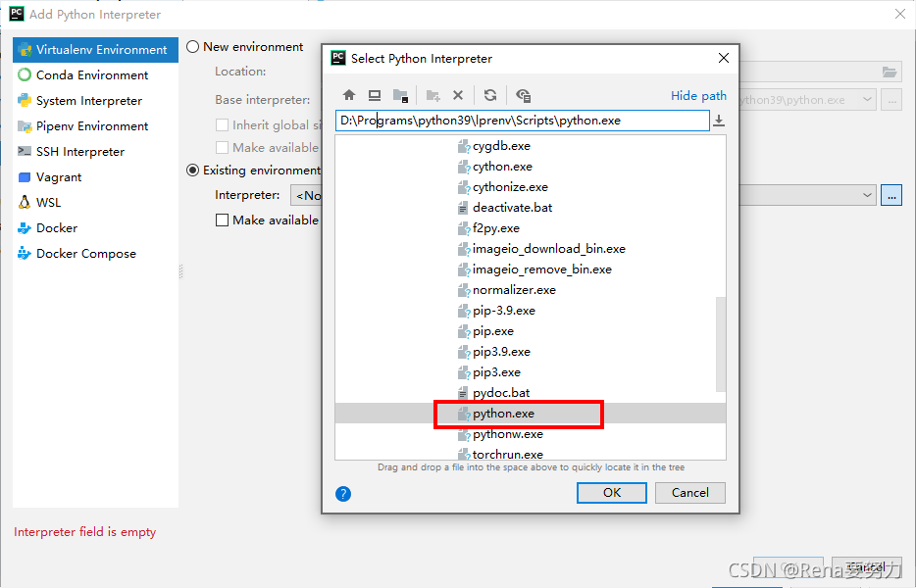Viewport: 916px width, 588px height.
Task: Confirm selection with OK button
Action: (612, 493)
